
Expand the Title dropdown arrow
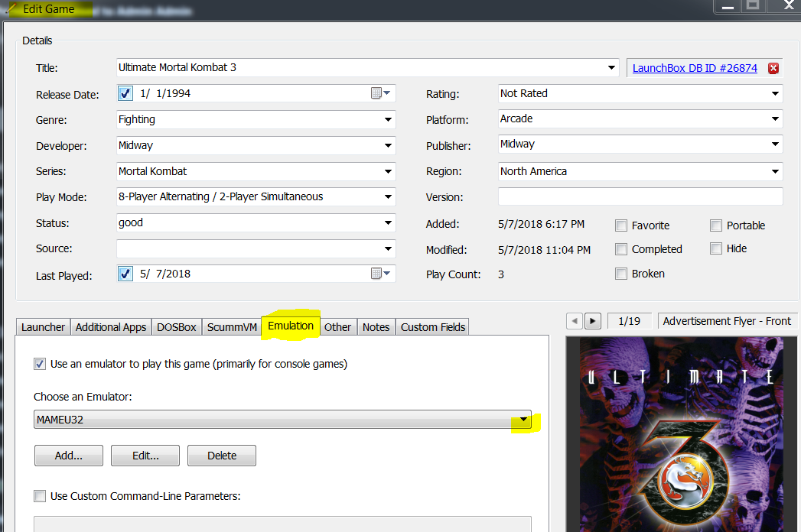(x=611, y=67)
